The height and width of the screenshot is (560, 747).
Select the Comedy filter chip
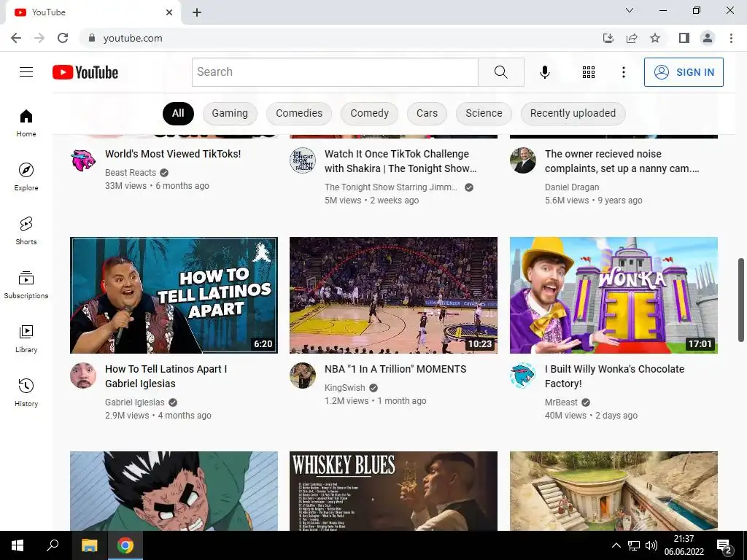pos(369,113)
